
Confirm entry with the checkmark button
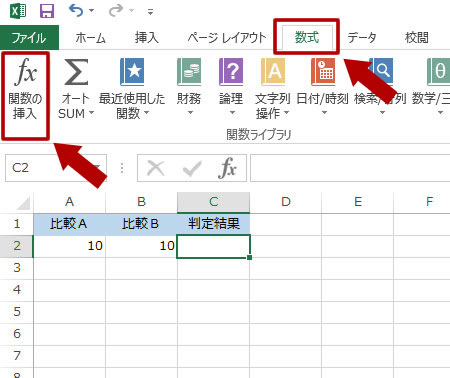click(192, 168)
